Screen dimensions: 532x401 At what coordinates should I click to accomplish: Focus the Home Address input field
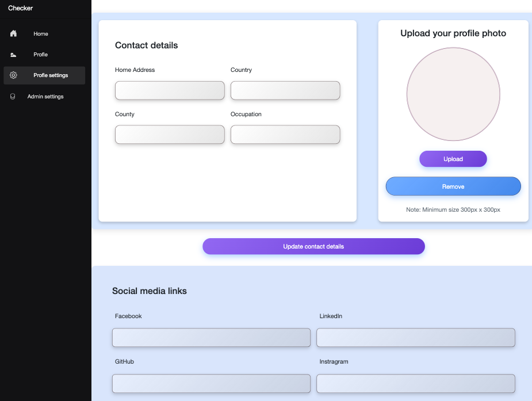170,90
